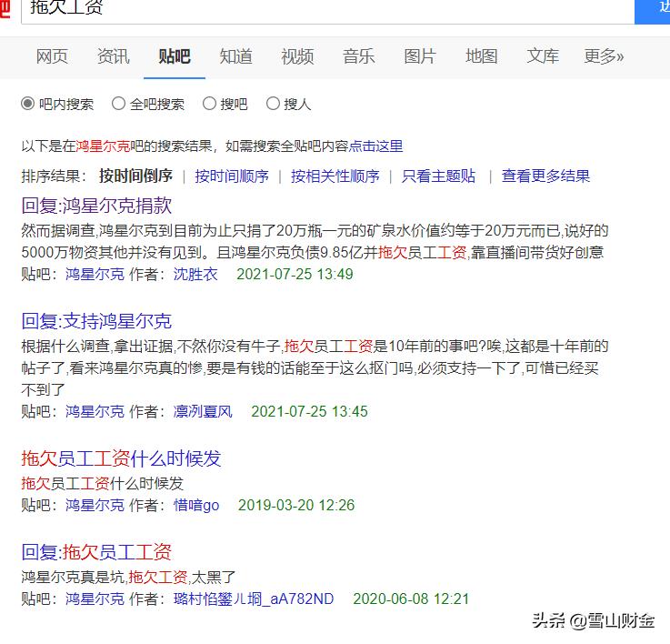Open the 网页 tab
670x644 pixels.
click(x=52, y=56)
